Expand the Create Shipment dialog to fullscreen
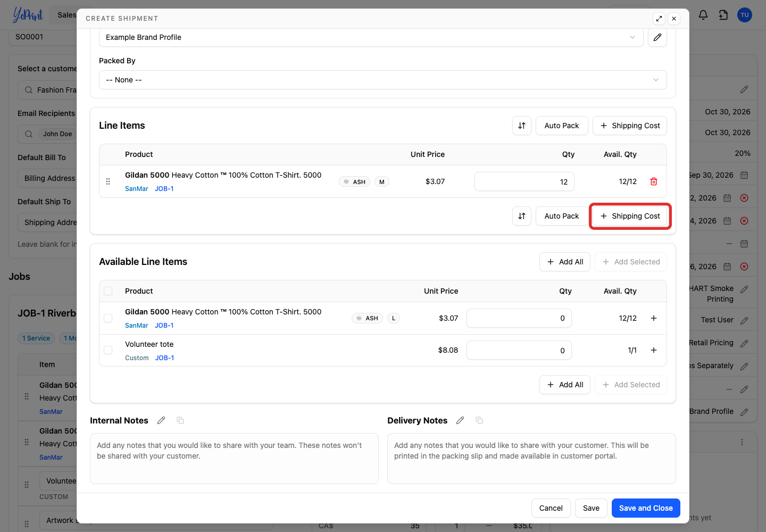The image size is (766, 532). [x=659, y=19]
